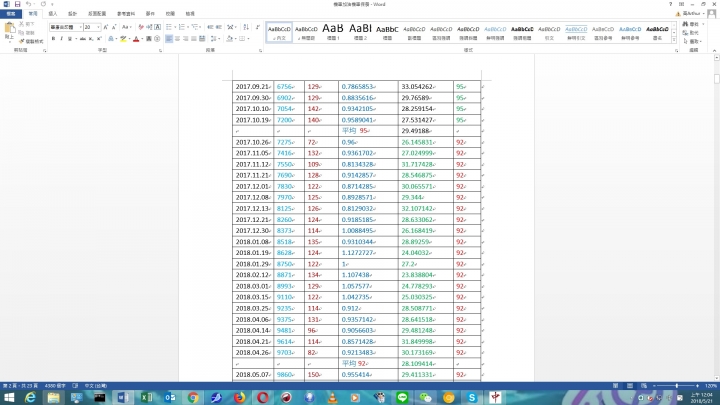
Task: Apply enclosed character formatting
Action: [x=158, y=39]
